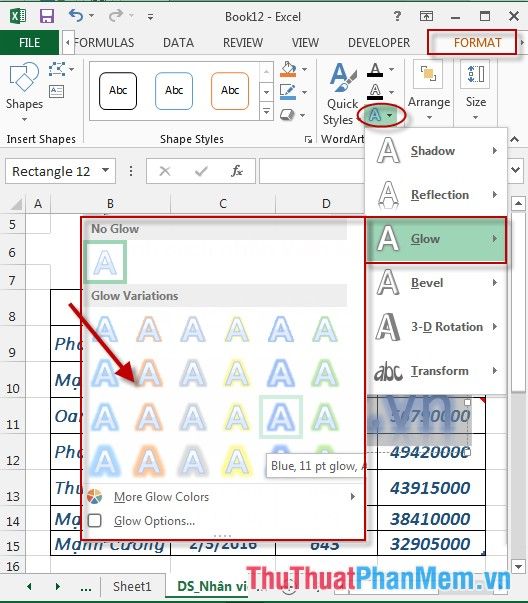Image resolution: width=528 pixels, height=603 pixels.
Task: Open the Shapes gallery
Action: [24, 90]
